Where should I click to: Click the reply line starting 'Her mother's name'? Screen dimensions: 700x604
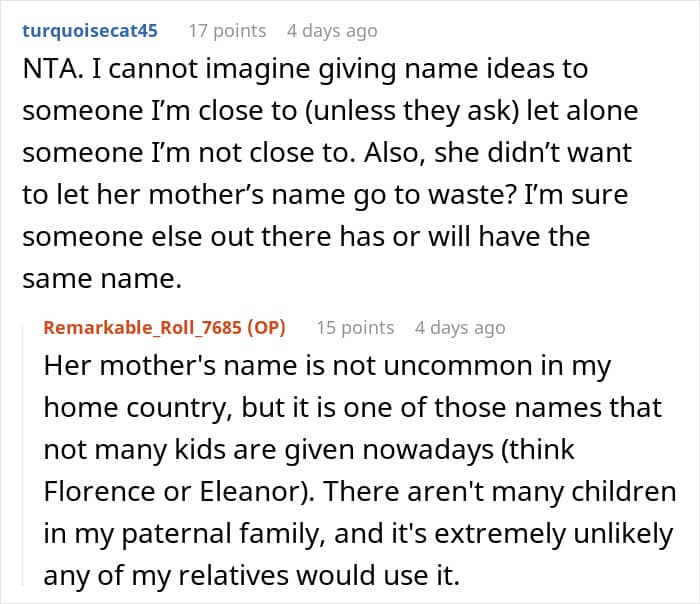pos(327,366)
